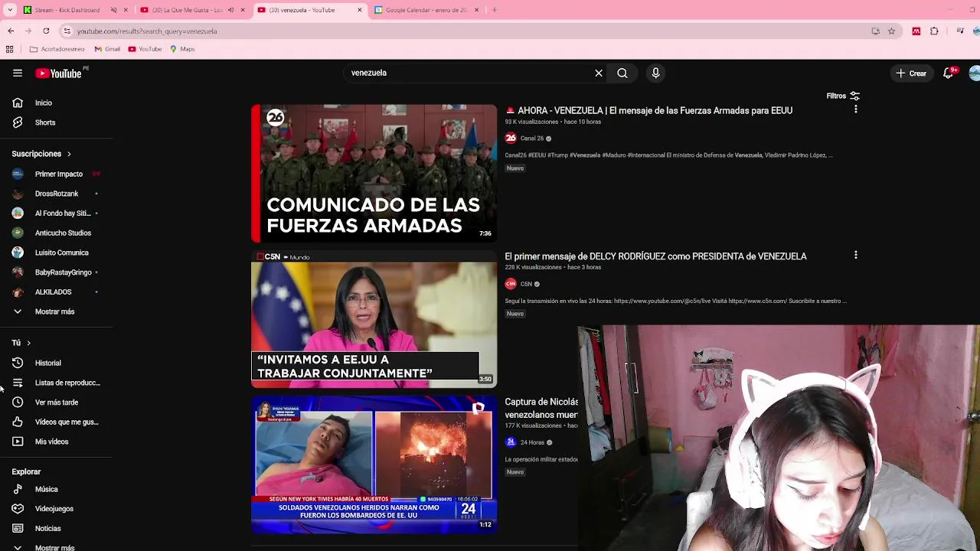Open the YouTube hamburger guide menu
The width and height of the screenshot is (980, 551).
pyautogui.click(x=18, y=73)
